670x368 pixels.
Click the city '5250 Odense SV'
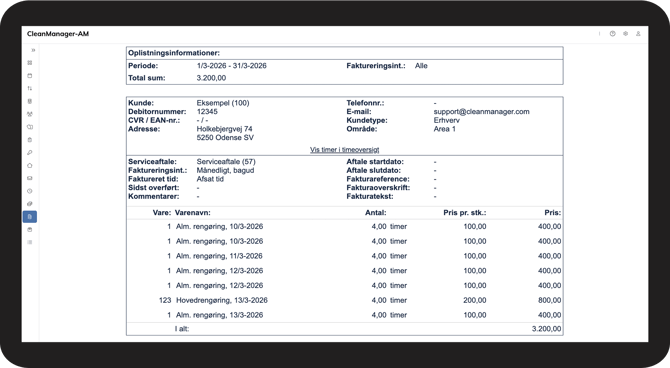[x=225, y=138]
